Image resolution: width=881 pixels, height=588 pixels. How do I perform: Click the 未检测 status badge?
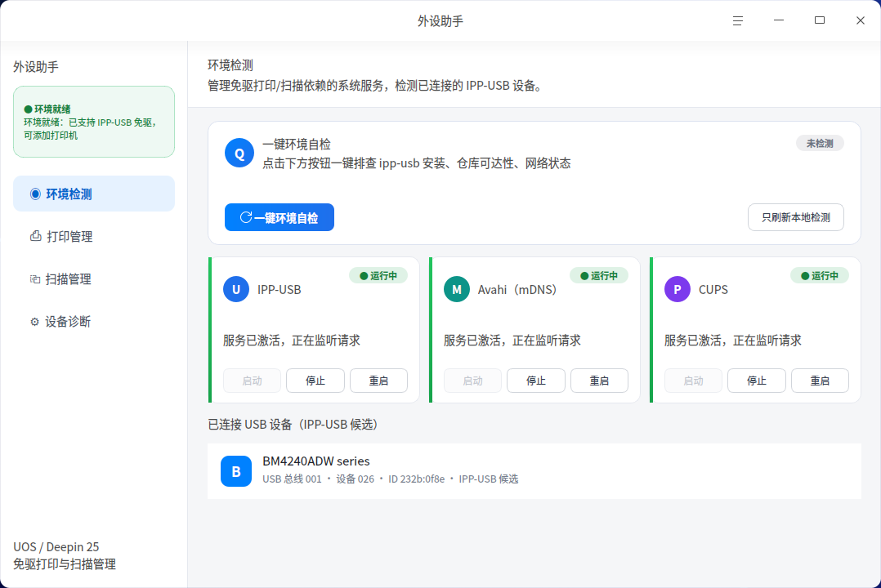pyautogui.click(x=820, y=143)
